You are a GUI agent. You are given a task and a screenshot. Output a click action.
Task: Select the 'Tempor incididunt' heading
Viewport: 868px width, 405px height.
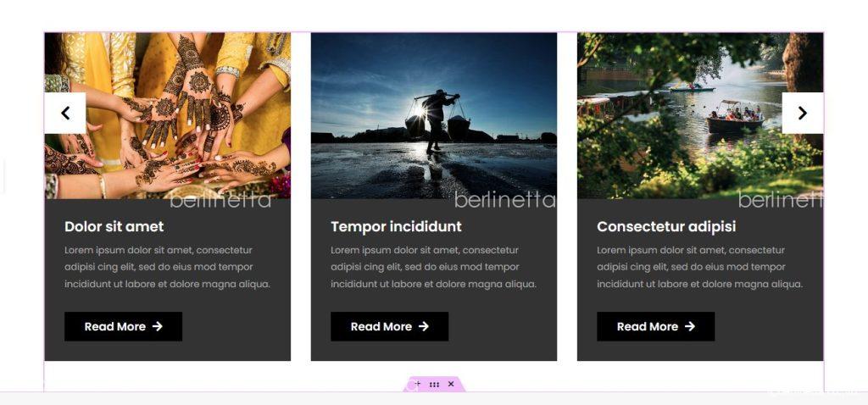[x=396, y=227]
